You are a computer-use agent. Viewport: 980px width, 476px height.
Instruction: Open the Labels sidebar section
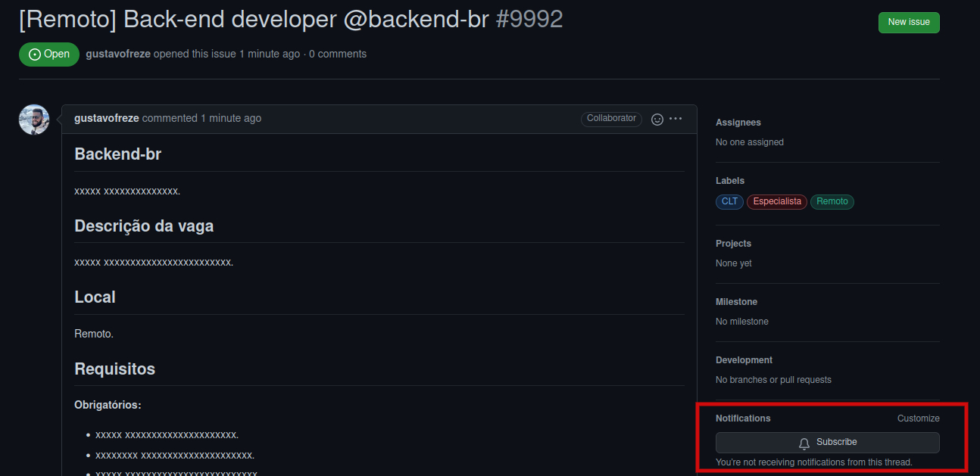point(730,181)
